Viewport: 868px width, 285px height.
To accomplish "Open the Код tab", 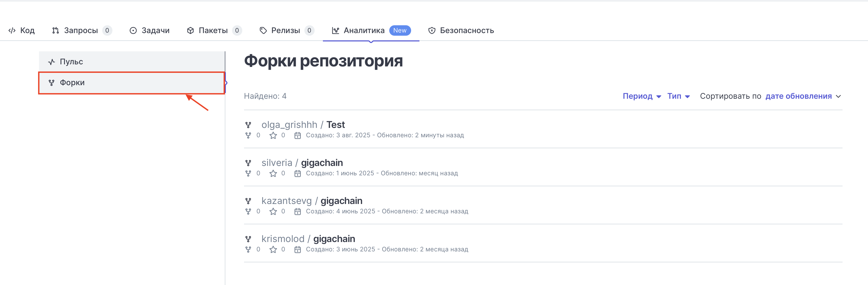I will (21, 30).
